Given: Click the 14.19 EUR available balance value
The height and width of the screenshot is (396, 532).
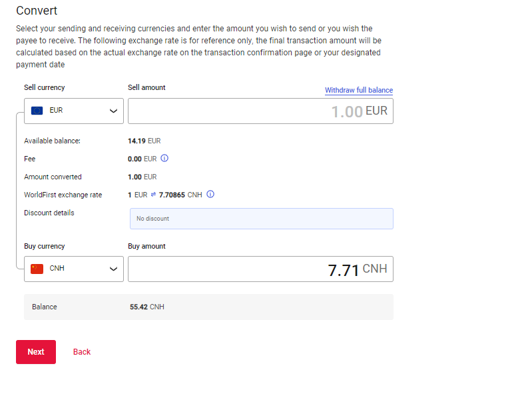Looking at the screenshot, I should tap(144, 141).
